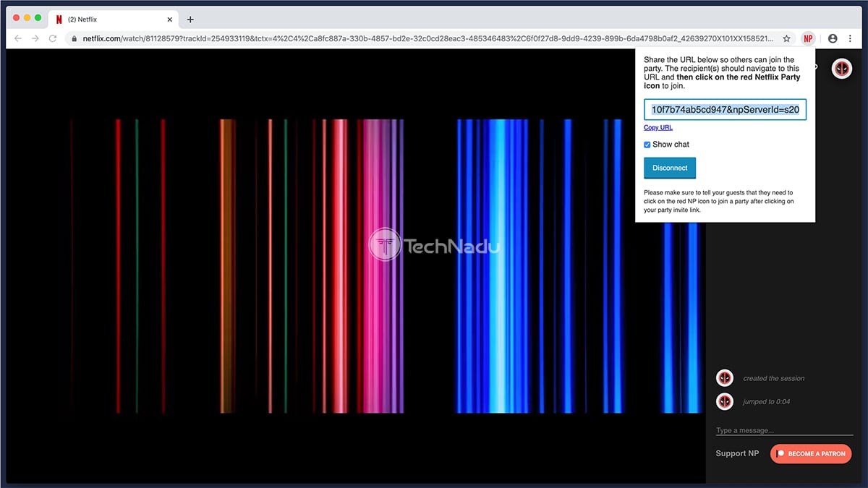Reload the Netflix page
868x488 pixels.
[x=54, y=38]
